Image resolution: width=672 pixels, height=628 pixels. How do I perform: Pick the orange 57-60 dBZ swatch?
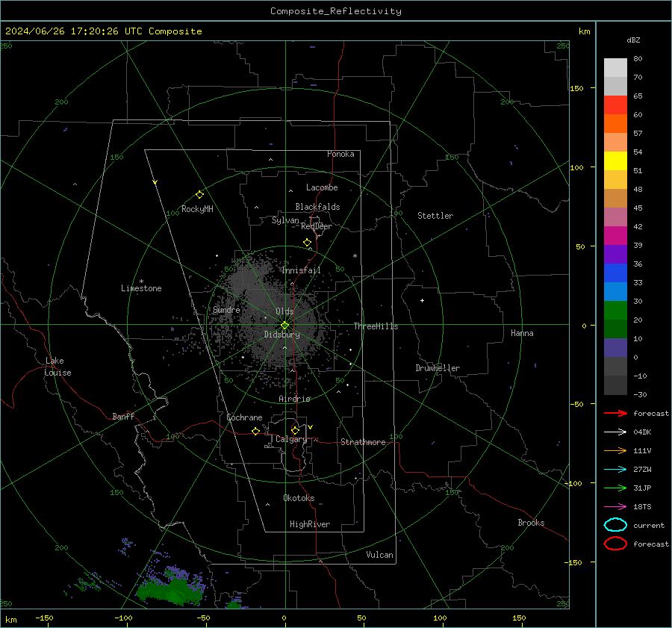pyautogui.click(x=615, y=124)
